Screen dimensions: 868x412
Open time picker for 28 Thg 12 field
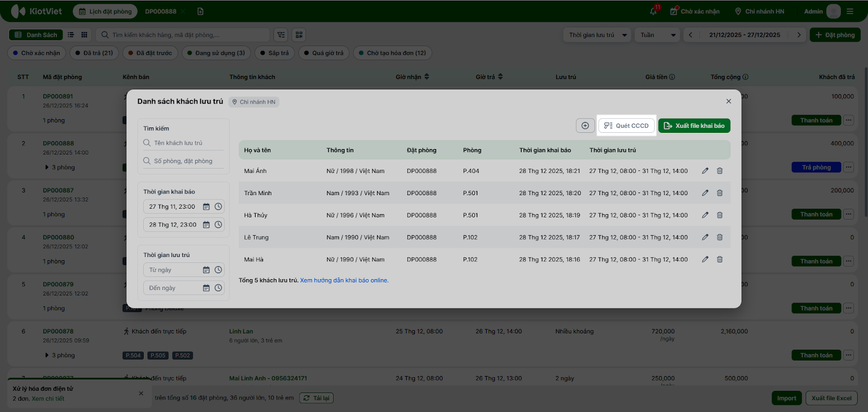point(218,224)
